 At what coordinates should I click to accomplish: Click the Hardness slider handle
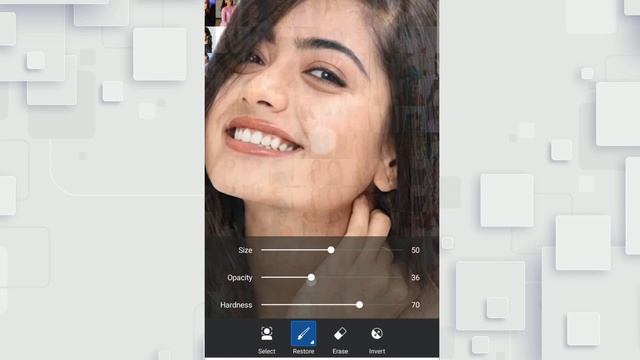point(359,305)
